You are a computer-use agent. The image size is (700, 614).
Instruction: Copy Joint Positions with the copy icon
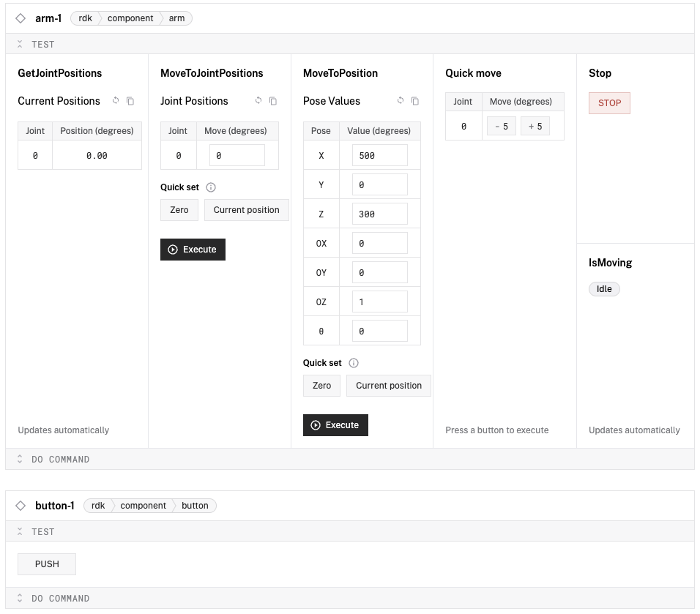click(273, 101)
